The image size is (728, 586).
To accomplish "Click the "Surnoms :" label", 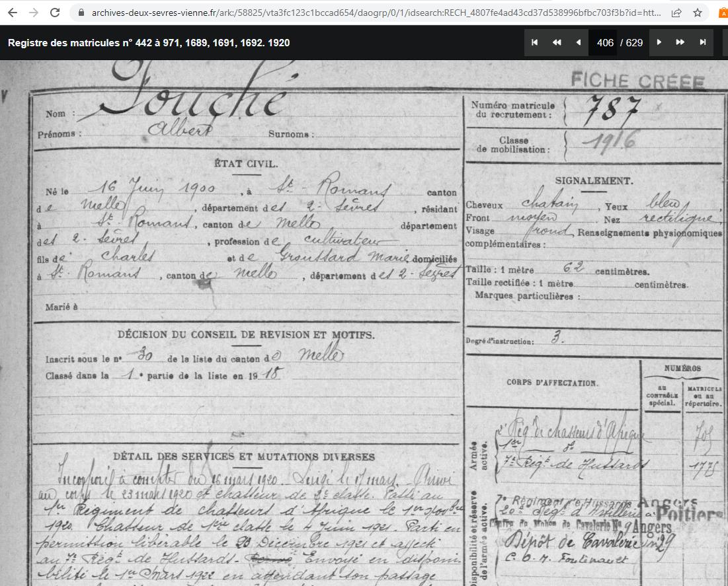I will [x=291, y=134].
